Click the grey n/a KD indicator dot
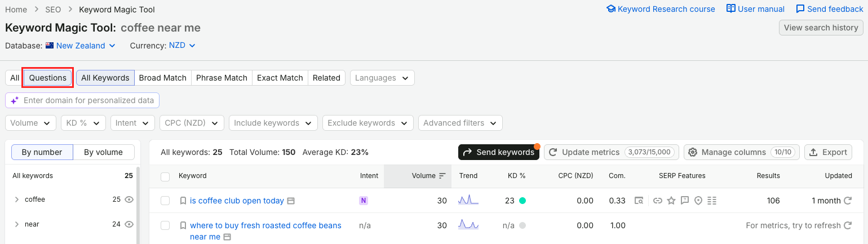The image size is (868, 244). click(522, 225)
